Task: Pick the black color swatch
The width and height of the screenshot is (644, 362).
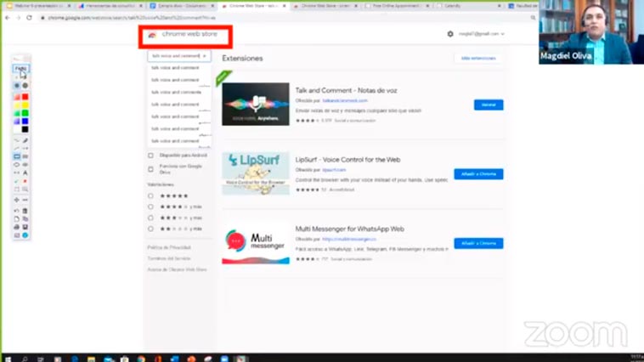Action: (25, 129)
